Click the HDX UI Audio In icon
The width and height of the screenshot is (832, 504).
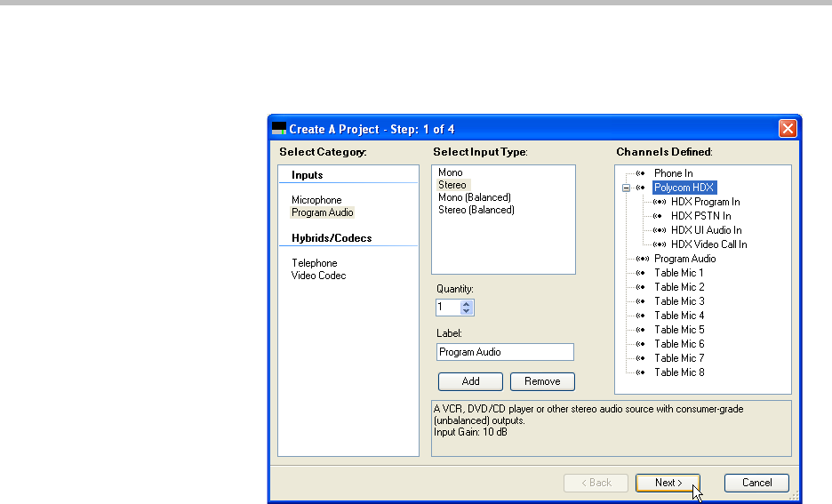(659, 230)
